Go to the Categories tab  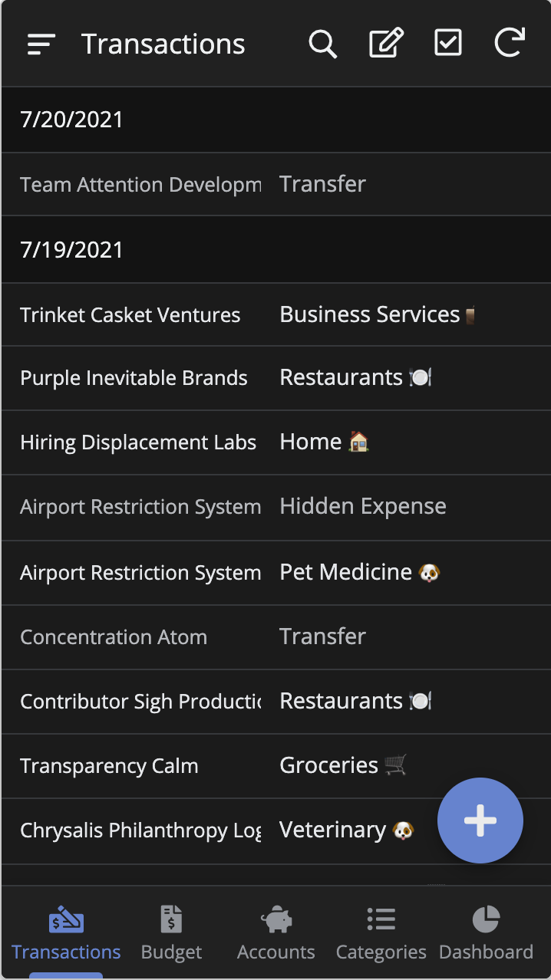[x=381, y=933]
